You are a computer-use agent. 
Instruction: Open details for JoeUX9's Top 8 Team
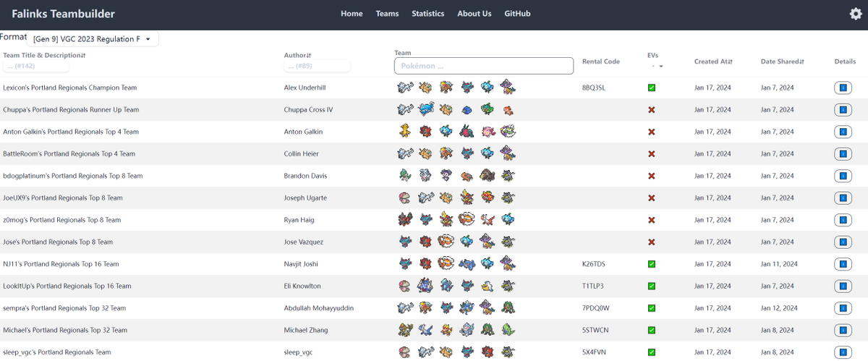(x=842, y=198)
